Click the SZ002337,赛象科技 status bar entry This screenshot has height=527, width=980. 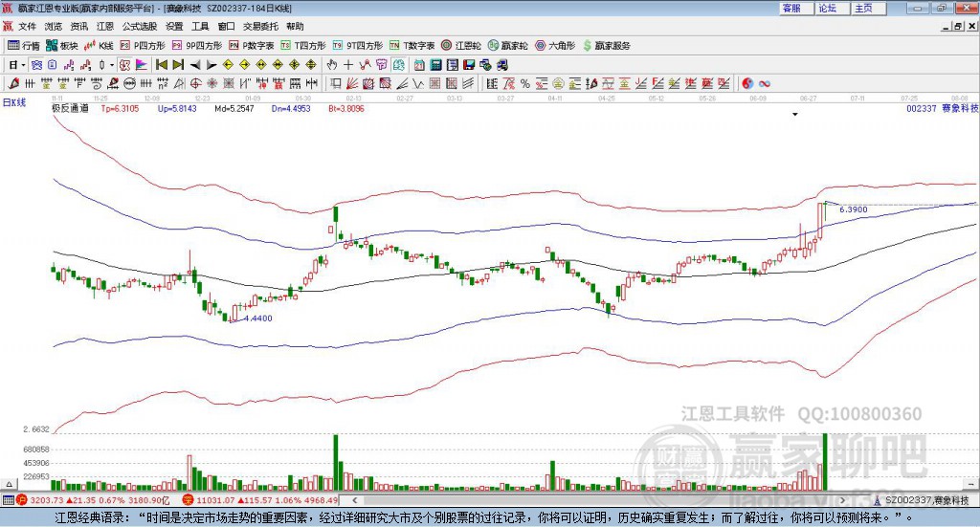coord(922,500)
